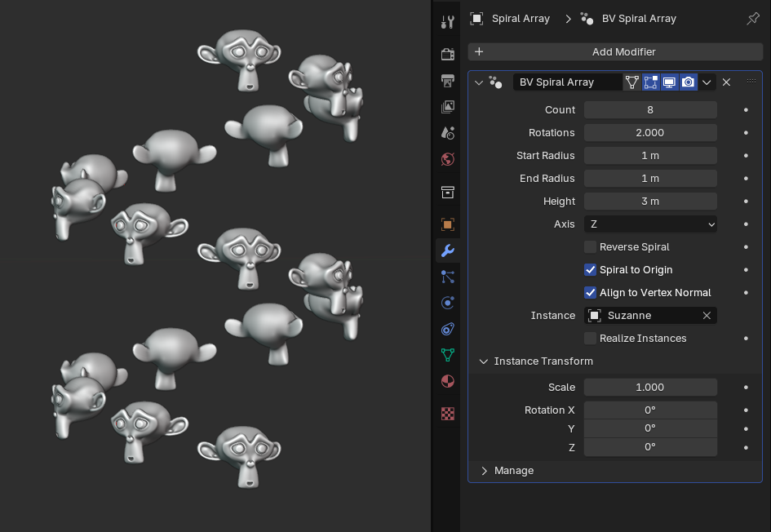Click the geometry nodes icon beside BV Spiral Array breadcrumb
Viewport: 771px width, 532px height.
tap(587, 19)
